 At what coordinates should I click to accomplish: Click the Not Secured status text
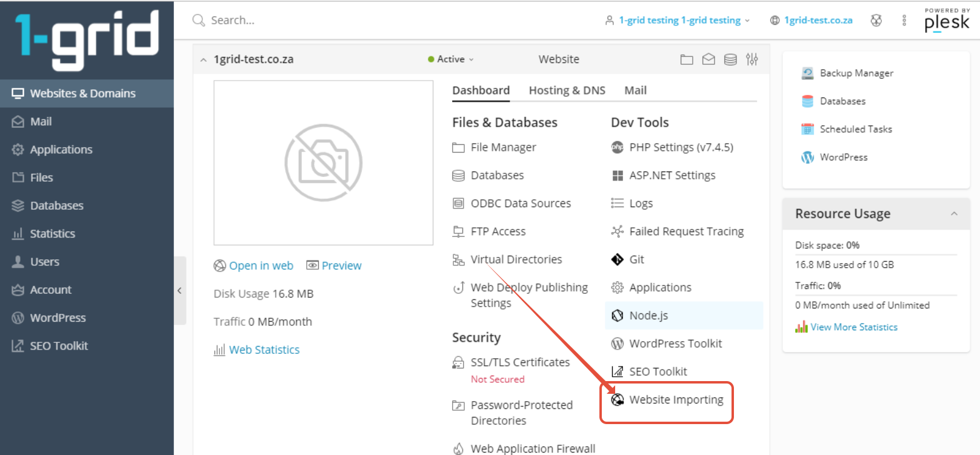pyautogui.click(x=498, y=379)
